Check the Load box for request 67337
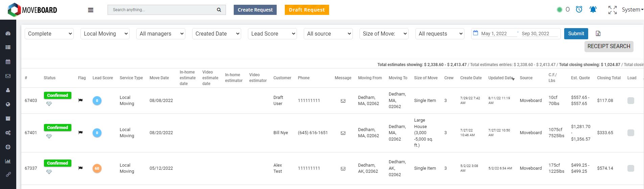This screenshot has height=189, width=644. [630, 168]
